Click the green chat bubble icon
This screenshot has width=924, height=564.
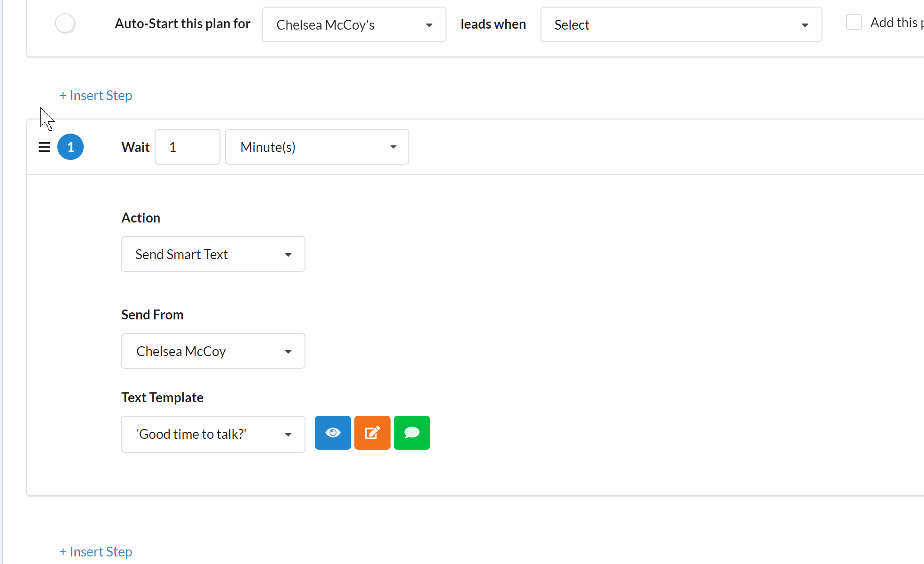pyautogui.click(x=412, y=433)
